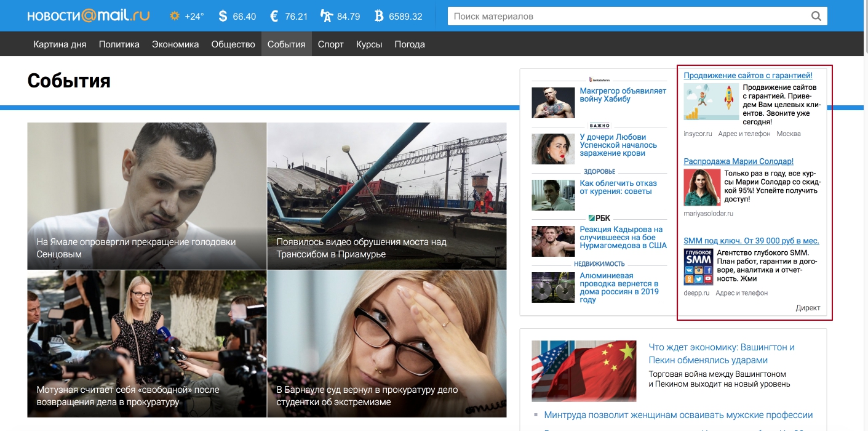Open У дочери Любови Успенской link
The width and height of the screenshot is (868, 431).
tap(618, 145)
